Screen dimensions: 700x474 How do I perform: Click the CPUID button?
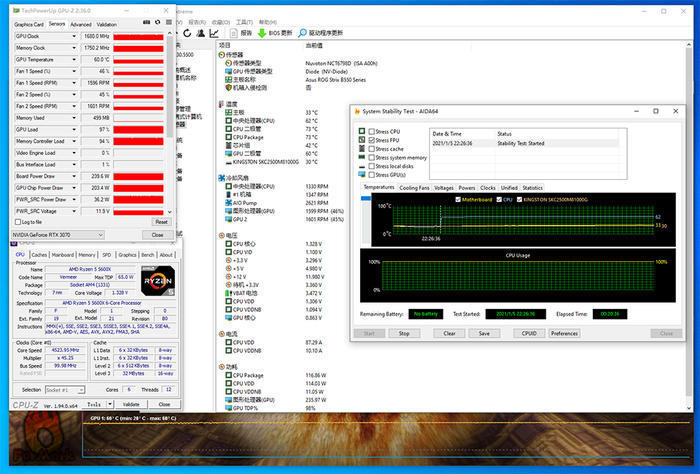pyautogui.click(x=529, y=333)
